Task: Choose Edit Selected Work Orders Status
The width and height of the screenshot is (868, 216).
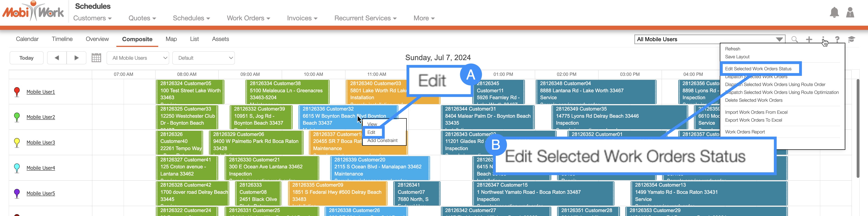Action: 758,69
